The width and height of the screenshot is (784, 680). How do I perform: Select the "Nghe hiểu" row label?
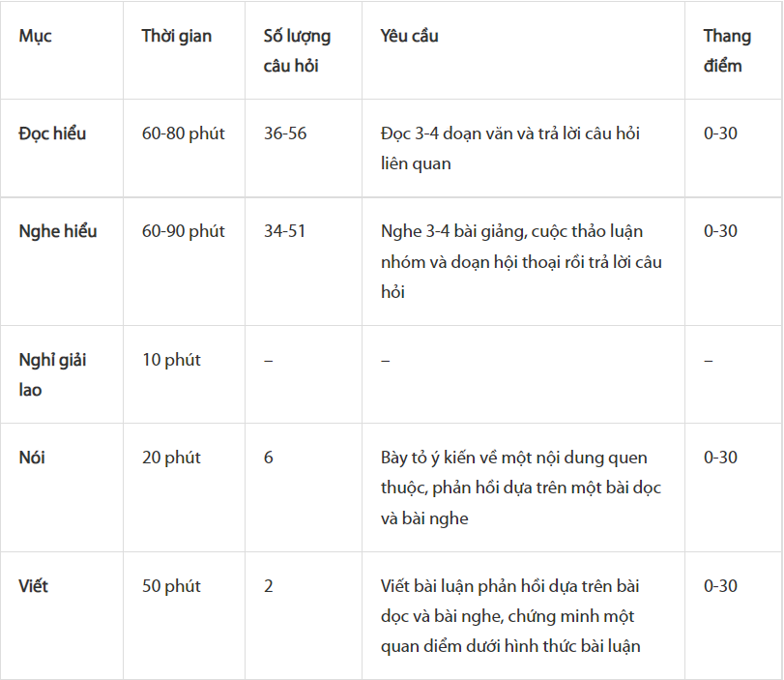pos(58,231)
